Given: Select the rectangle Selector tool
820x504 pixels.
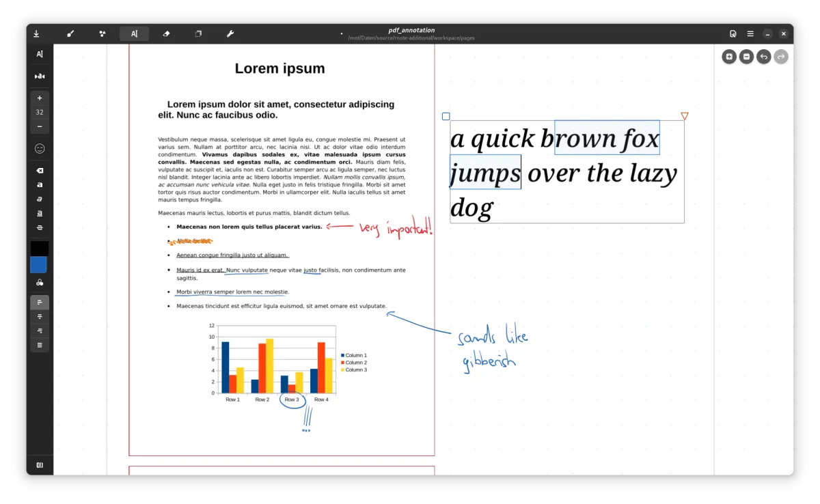Looking at the screenshot, I should 198,33.
